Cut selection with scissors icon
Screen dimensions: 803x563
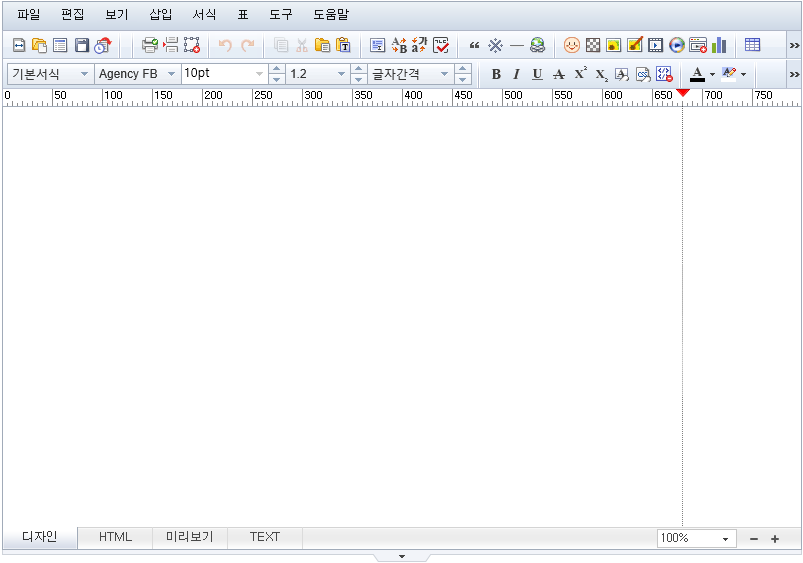(x=302, y=46)
